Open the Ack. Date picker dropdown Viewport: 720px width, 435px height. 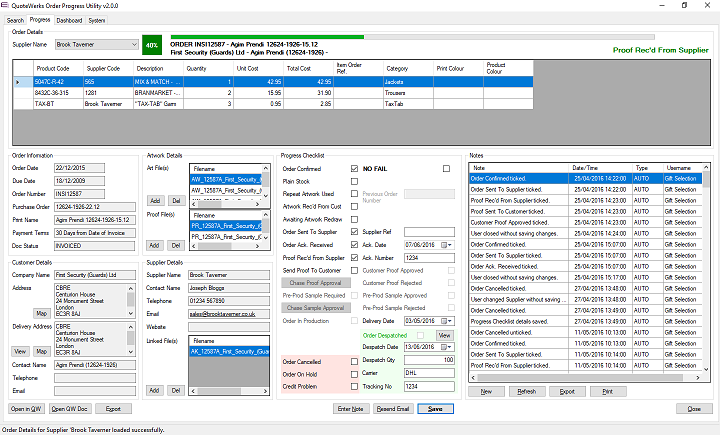[x=448, y=244]
